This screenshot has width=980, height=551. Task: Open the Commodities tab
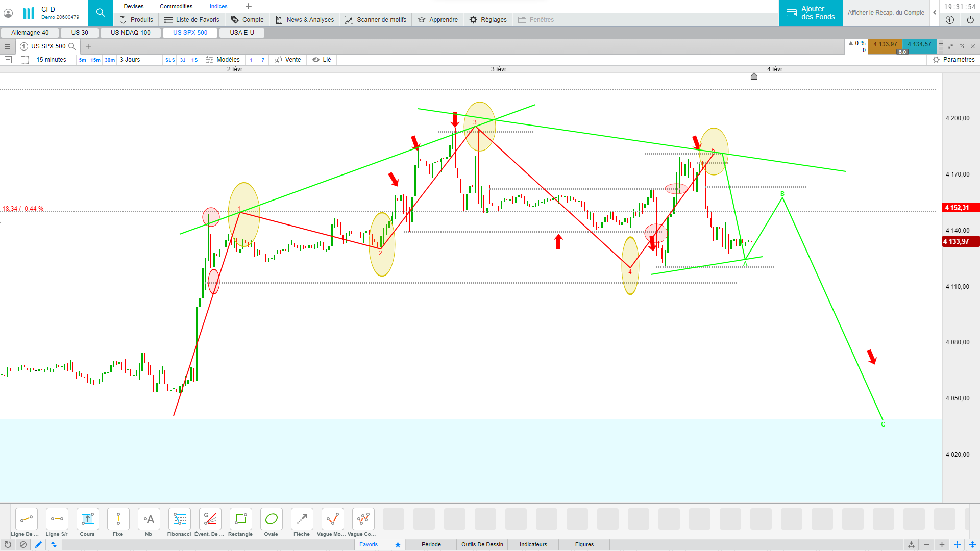point(176,6)
